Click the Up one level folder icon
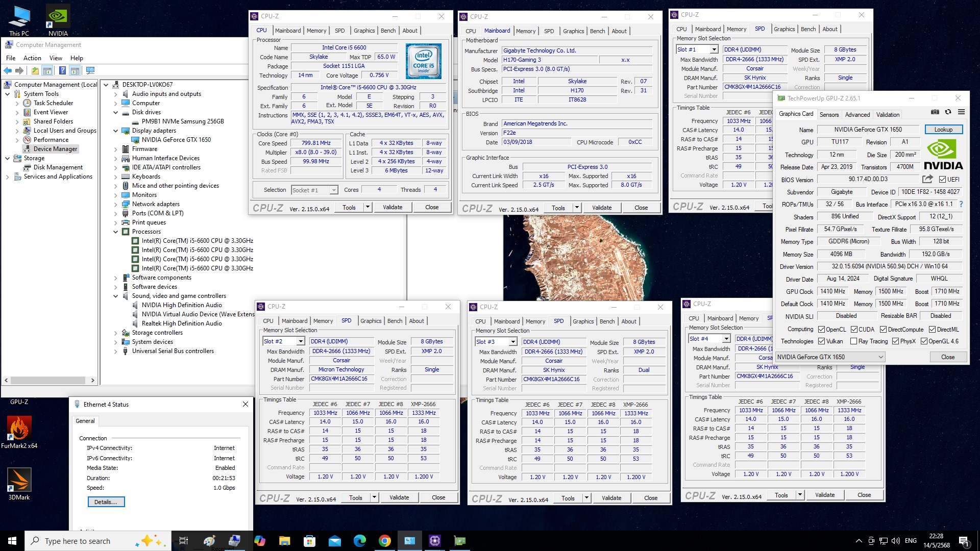This screenshot has width=980, height=551. point(35,70)
